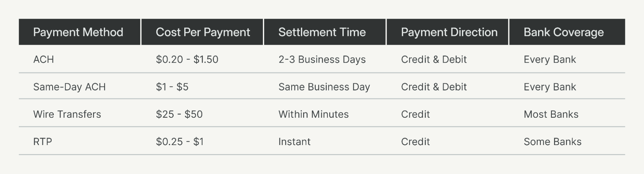Click the $0.20 - $1.50 cost cell
The width and height of the screenshot is (644, 174).
187,60
